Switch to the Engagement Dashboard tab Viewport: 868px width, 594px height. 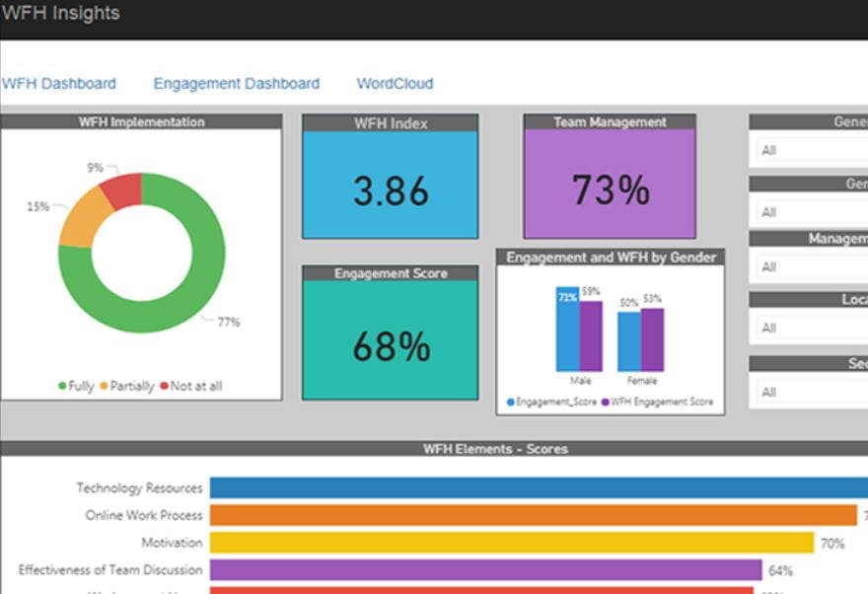click(x=237, y=84)
